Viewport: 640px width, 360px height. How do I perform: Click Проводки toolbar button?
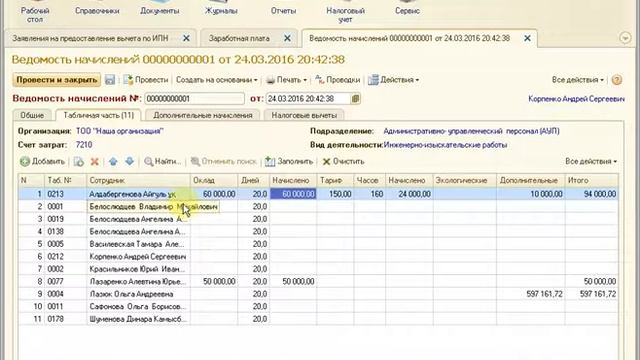pos(338,80)
